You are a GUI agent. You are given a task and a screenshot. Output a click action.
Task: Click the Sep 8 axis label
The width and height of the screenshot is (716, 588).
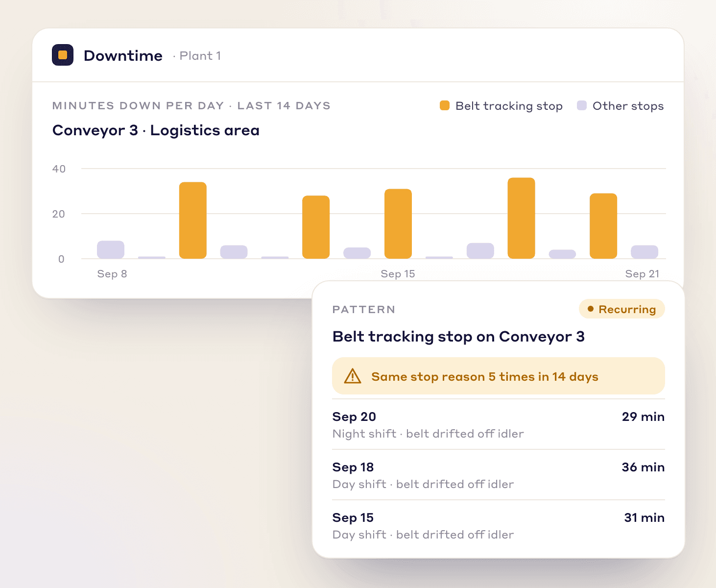112,274
